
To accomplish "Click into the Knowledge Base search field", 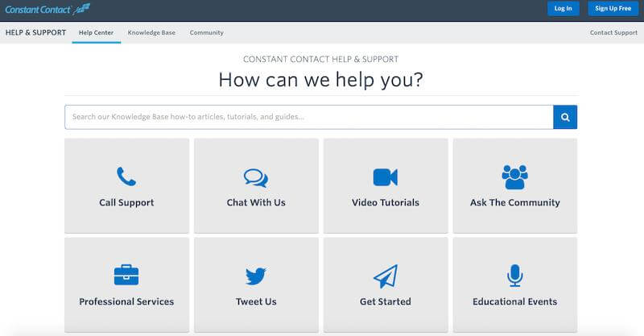I will (x=308, y=117).
